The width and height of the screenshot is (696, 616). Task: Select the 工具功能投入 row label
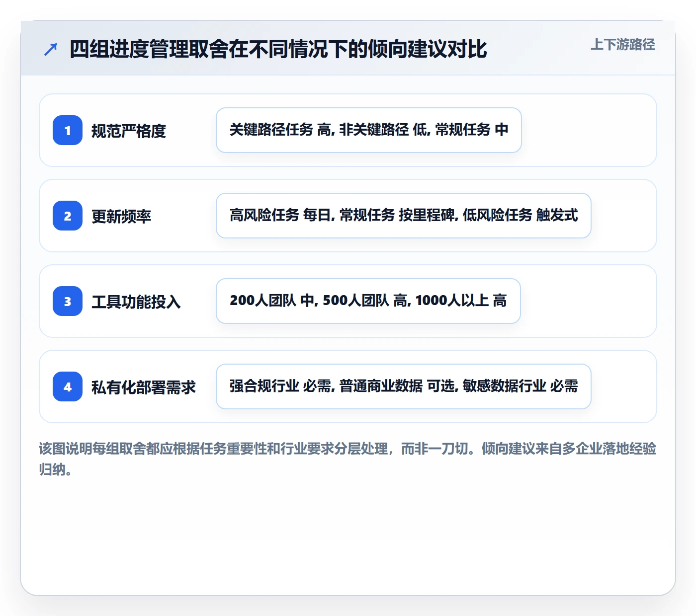(136, 302)
